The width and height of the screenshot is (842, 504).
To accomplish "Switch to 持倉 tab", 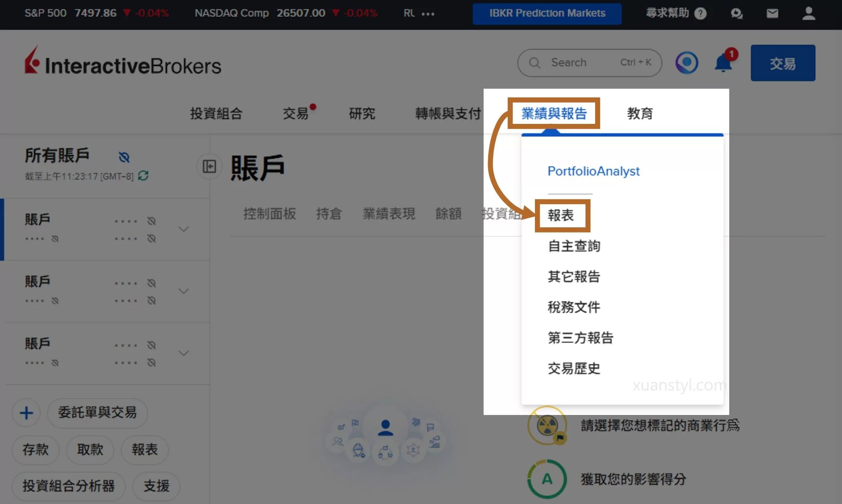I will click(329, 213).
